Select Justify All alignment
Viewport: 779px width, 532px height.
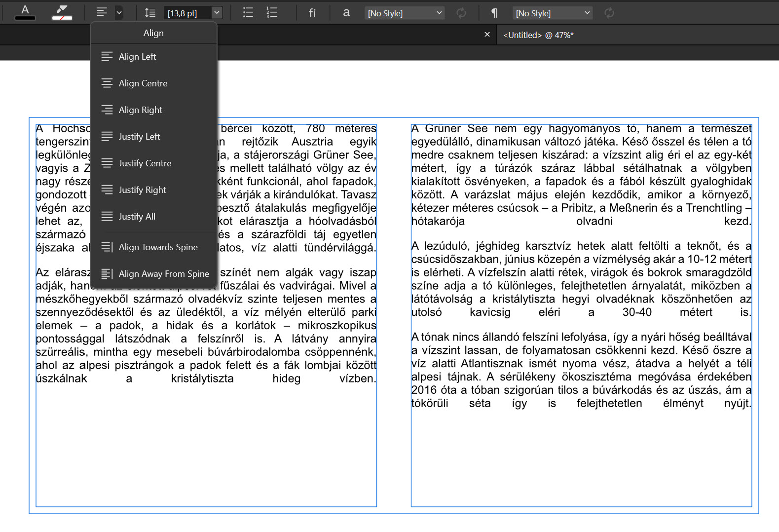[153, 217]
